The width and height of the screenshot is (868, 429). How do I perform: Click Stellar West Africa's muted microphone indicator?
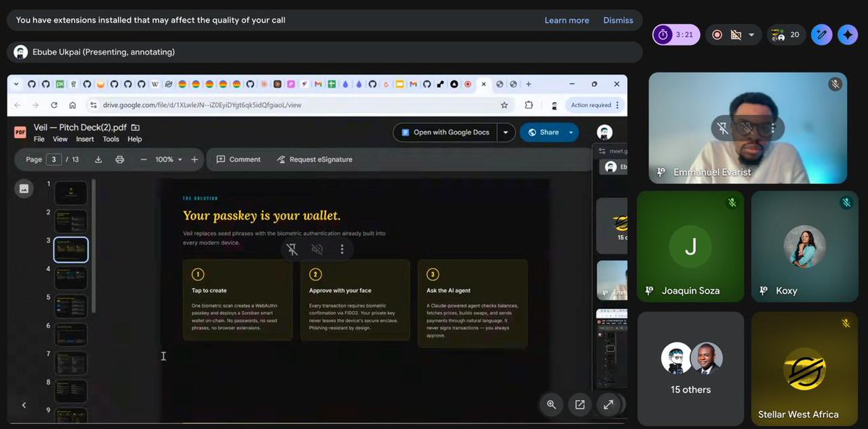click(846, 323)
